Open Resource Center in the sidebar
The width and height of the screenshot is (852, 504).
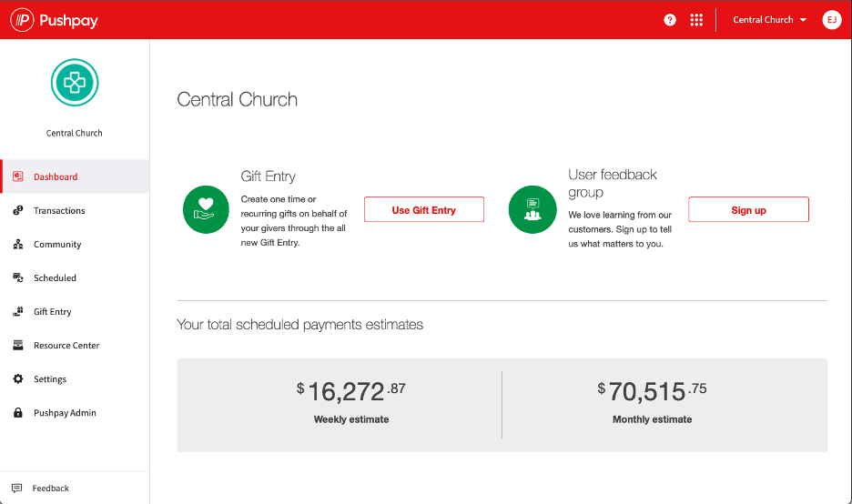(75, 345)
